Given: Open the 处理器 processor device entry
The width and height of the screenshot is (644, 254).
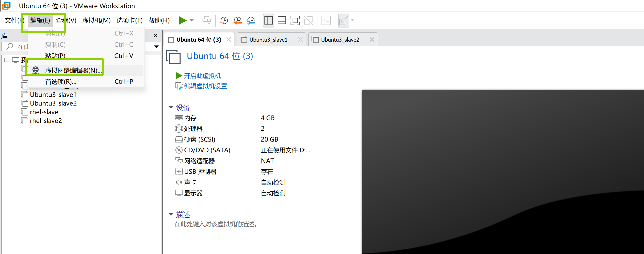Looking at the screenshot, I should 189,129.
